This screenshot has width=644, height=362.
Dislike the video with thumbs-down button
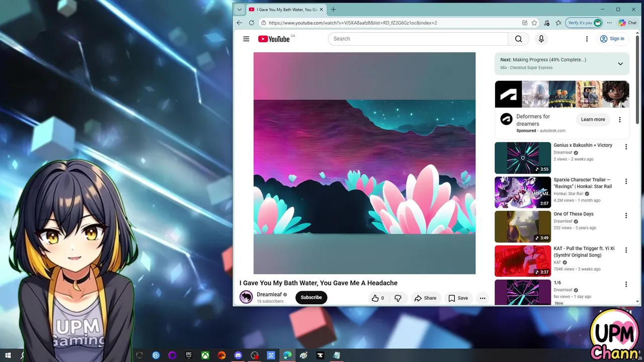398,298
